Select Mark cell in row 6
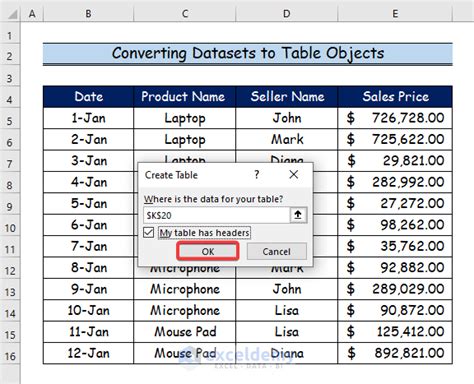The height and width of the screenshot is (384, 474). click(x=287, y=139)
